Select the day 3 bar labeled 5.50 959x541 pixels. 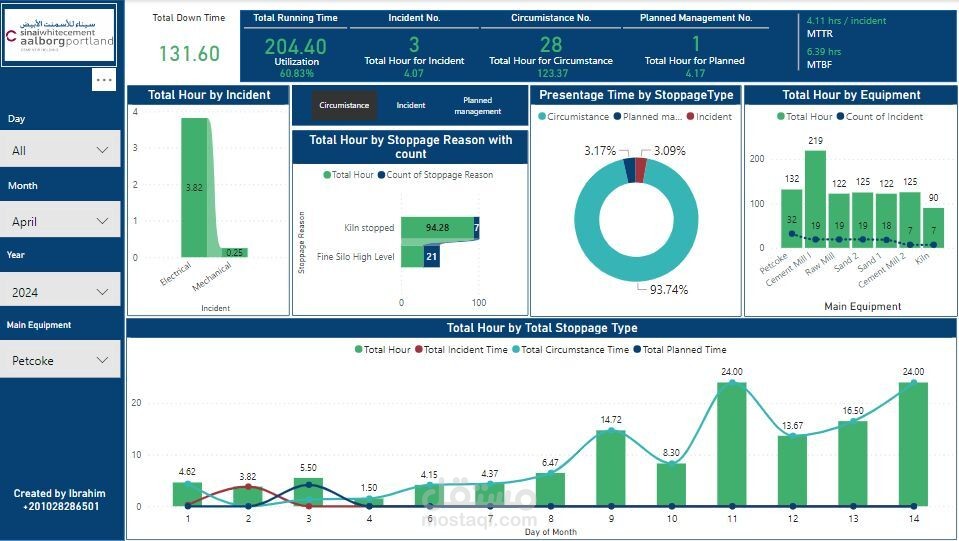308,492
